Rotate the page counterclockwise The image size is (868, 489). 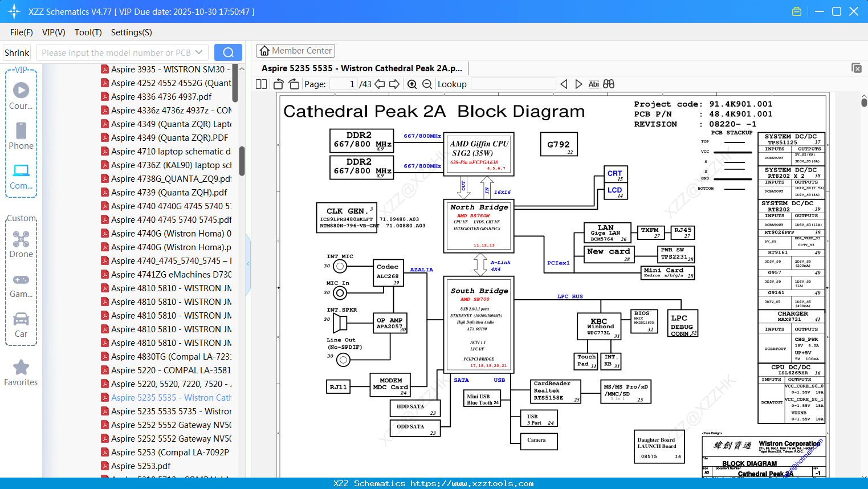[x=279, y=84]
